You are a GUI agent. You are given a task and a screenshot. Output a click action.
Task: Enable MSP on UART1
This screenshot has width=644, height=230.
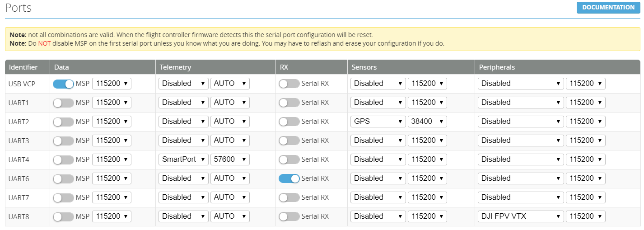[63, 103]
